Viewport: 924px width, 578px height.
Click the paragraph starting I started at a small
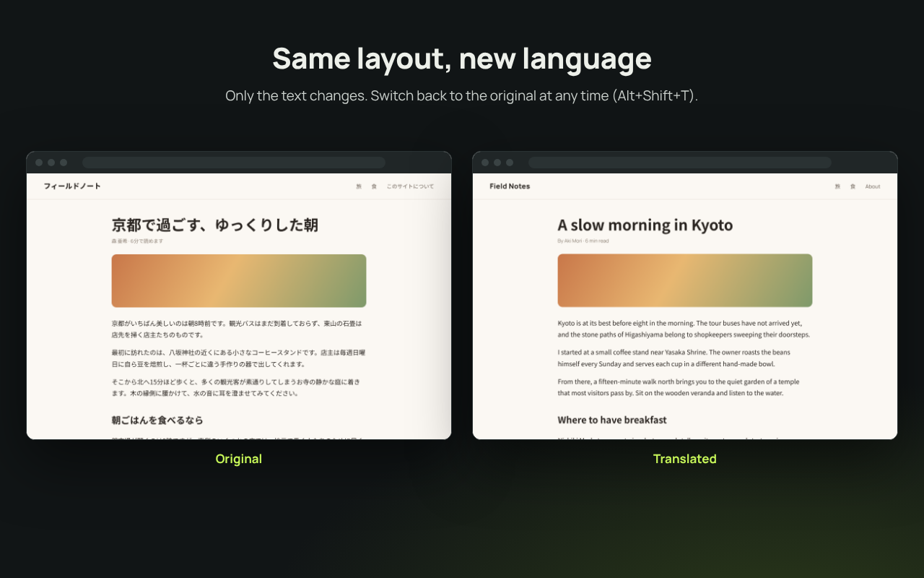(674, 358)
